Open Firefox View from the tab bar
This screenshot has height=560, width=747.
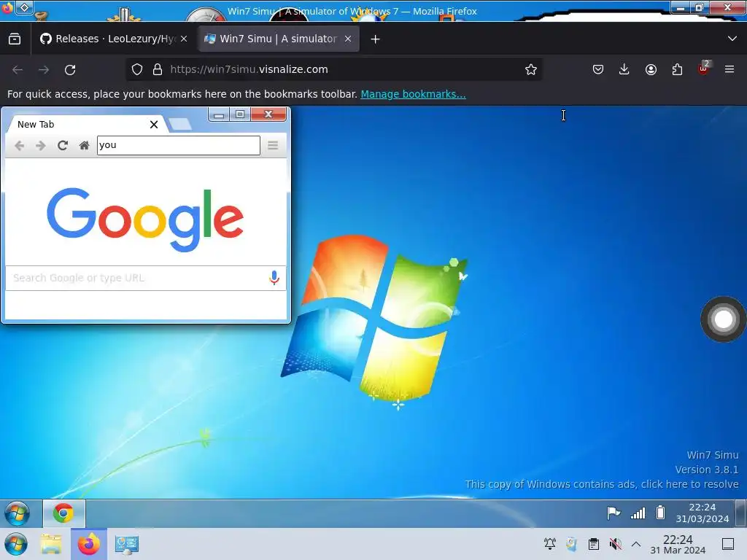click(15, 39)
